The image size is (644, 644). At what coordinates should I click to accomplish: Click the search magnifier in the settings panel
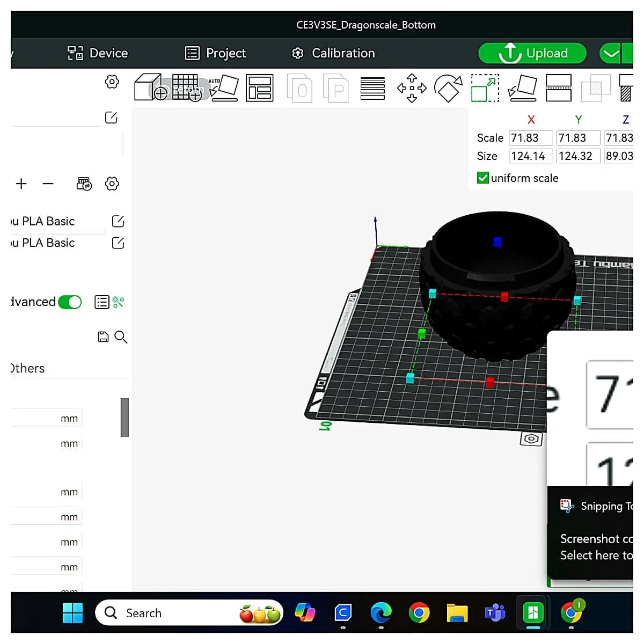[x=121, y=337]
